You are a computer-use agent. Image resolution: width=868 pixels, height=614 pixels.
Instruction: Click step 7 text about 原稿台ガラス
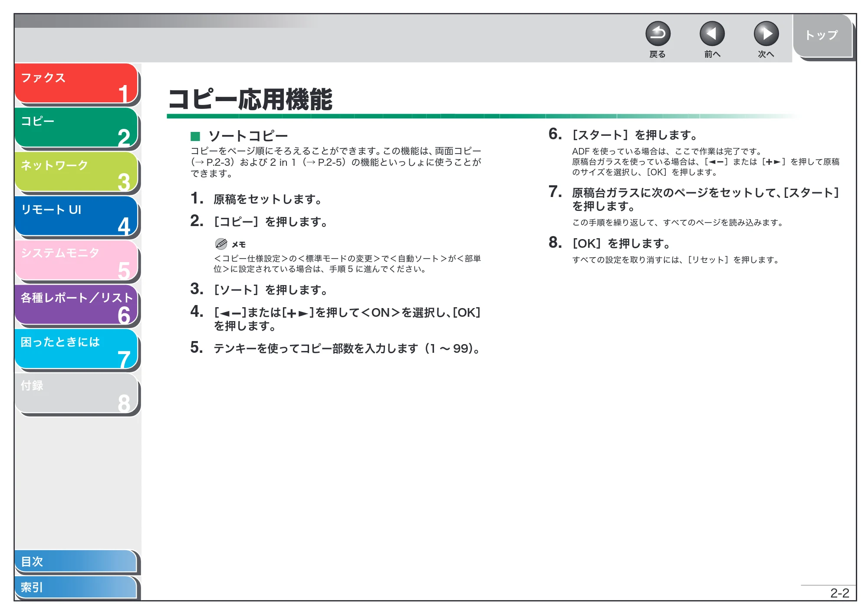click(706, 199)
